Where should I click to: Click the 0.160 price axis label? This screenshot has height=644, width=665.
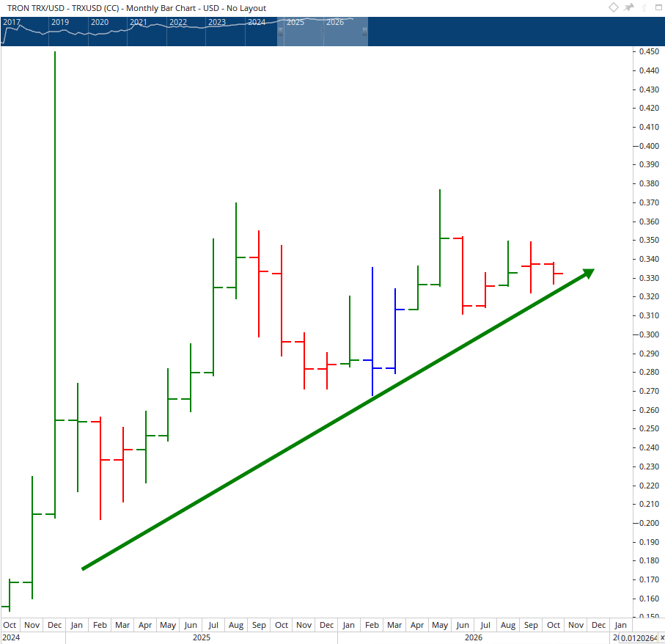[649, 599]
